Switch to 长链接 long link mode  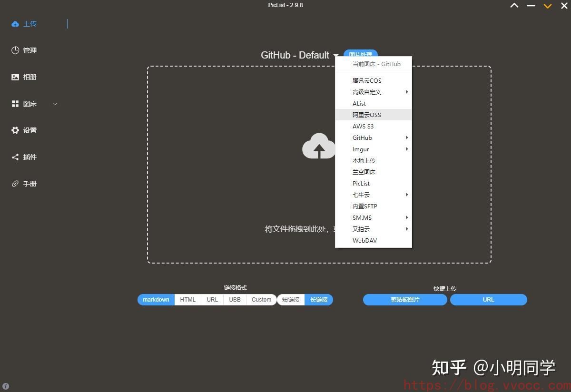pyautogui.click(x=319, y=300)
